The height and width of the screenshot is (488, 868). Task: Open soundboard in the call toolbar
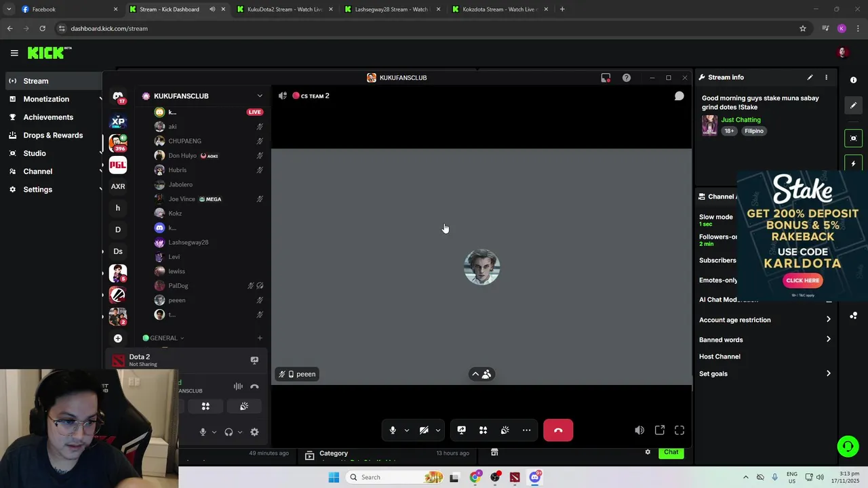coord(505,430)
